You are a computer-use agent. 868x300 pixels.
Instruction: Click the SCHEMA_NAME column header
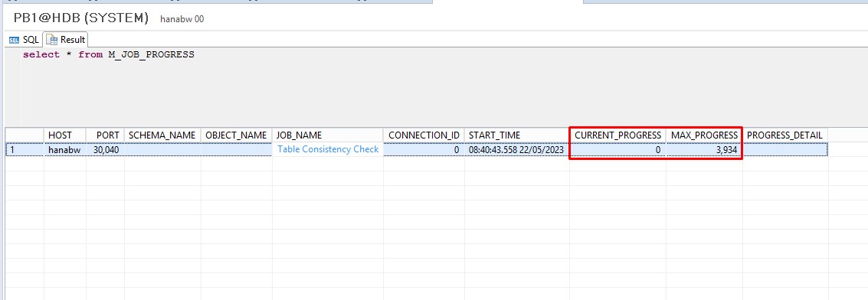pyautogui.click(x=162, y=135)
